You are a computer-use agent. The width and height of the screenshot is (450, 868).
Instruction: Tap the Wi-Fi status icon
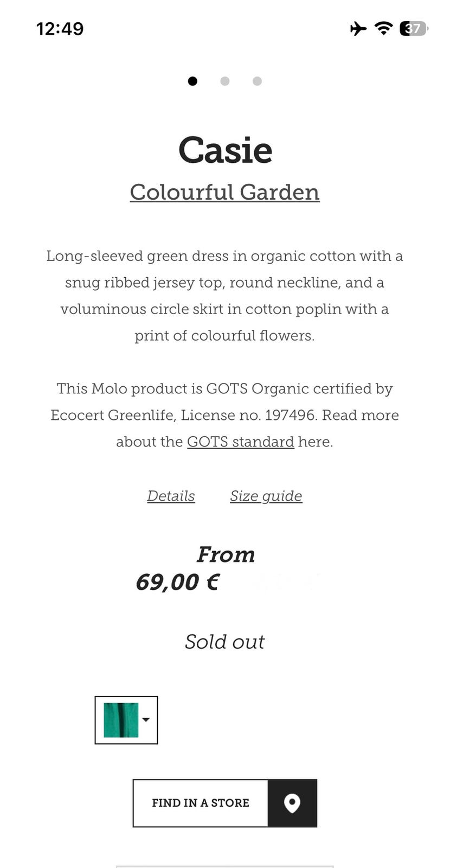(384, 28)
